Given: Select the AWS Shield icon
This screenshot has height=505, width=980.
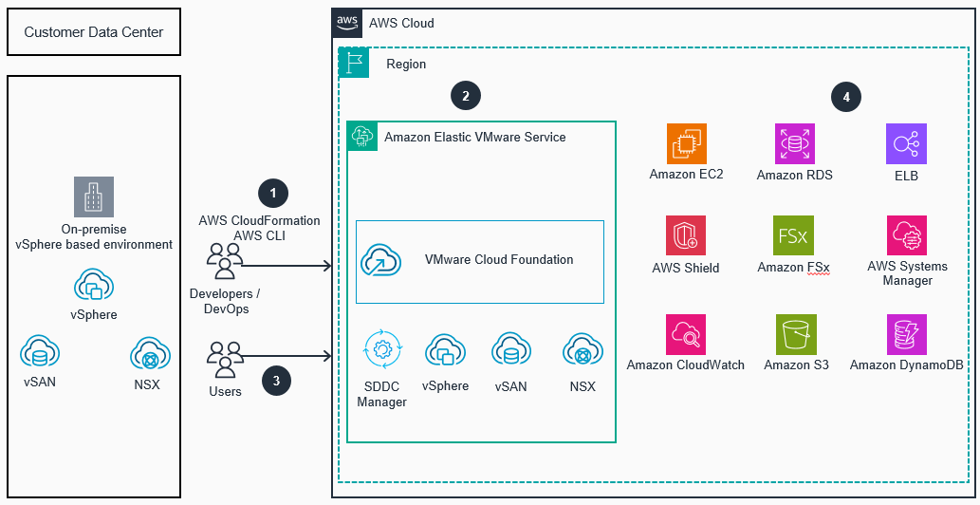Looking at the screenshot, I should pyautogui.click(x=686, y=235).
